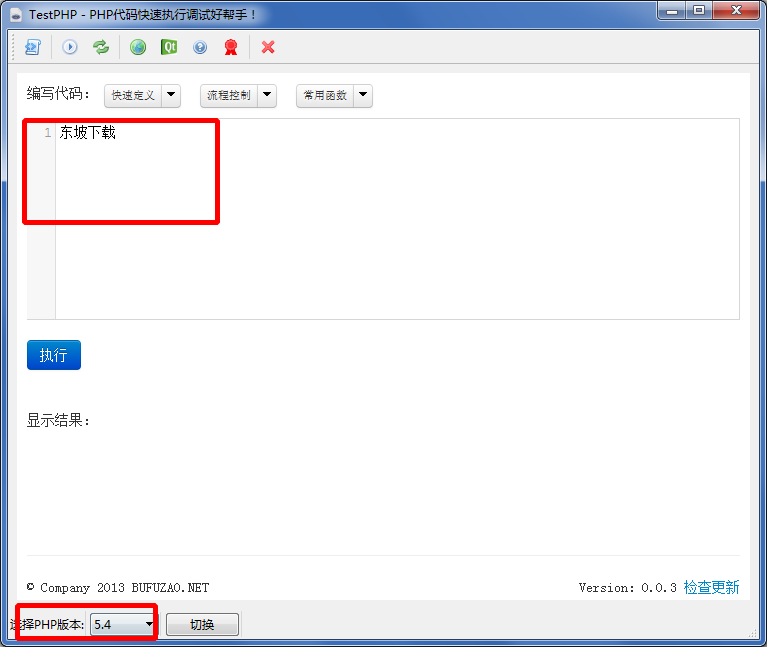Click the 流程控制 button
The height and width of the screenshot is (647, 767).
(x=228, y=95)
